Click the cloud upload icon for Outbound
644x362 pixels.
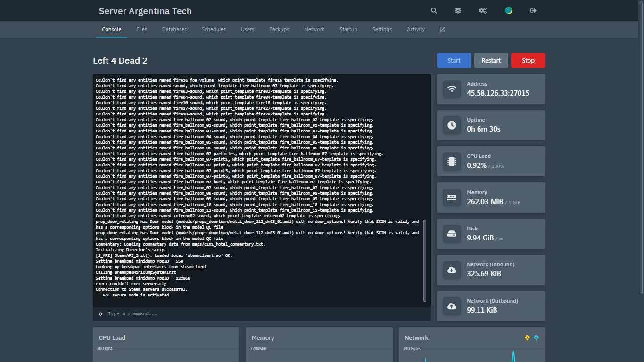click(452, 306)
